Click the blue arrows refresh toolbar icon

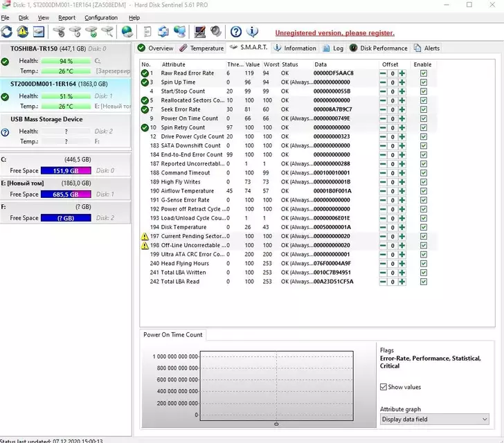(x=163, y=32)
